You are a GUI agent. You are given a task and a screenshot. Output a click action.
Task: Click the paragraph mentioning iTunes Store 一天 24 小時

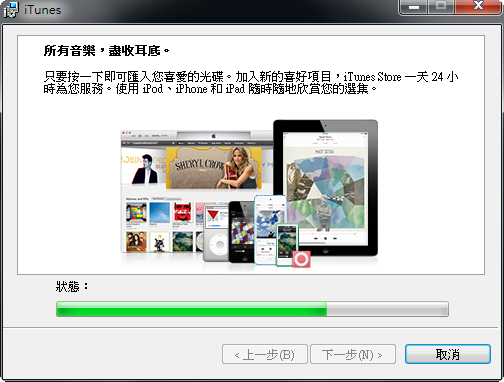pyautogui.click(x=251, y=83)
